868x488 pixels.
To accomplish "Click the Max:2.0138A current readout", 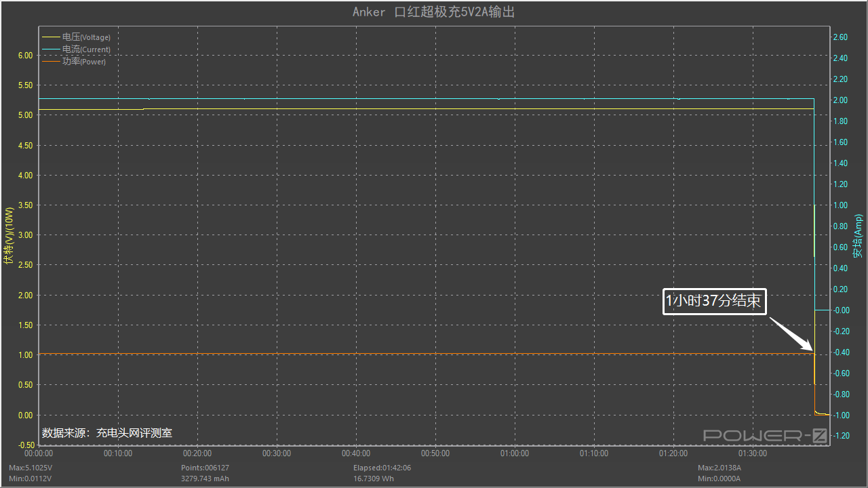I will coord(720,468).
